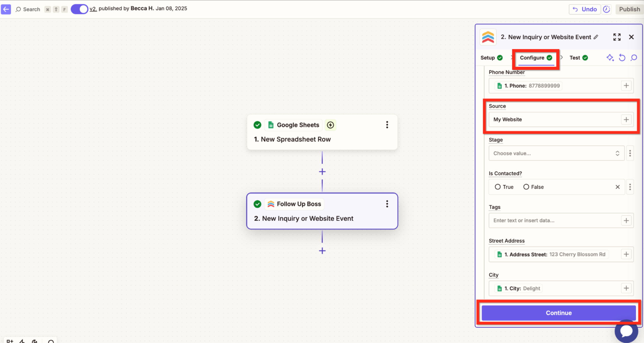This screenshot has height=343, width=644.
Task: Click the Google Sheets step green checkmark
Action: pos(257,125)
